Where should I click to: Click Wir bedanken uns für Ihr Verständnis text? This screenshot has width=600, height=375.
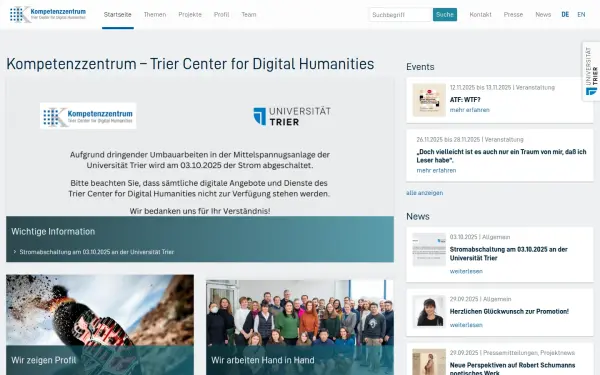pos(200,211)
